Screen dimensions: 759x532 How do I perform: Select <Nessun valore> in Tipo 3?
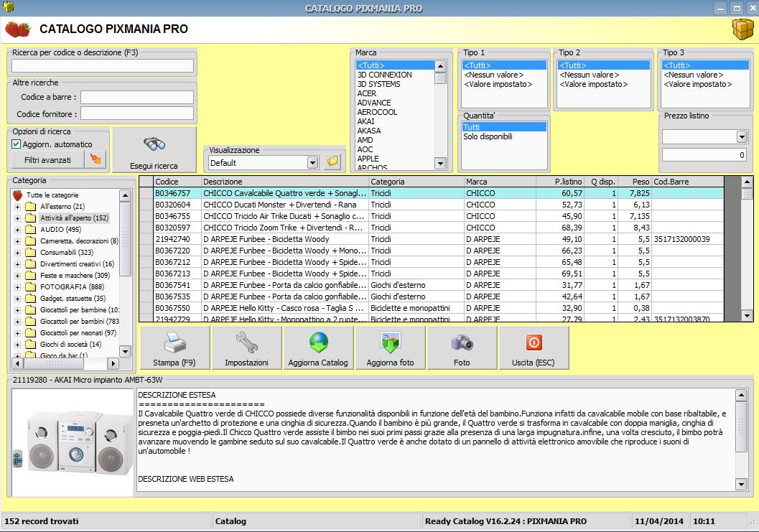[705, 75]
